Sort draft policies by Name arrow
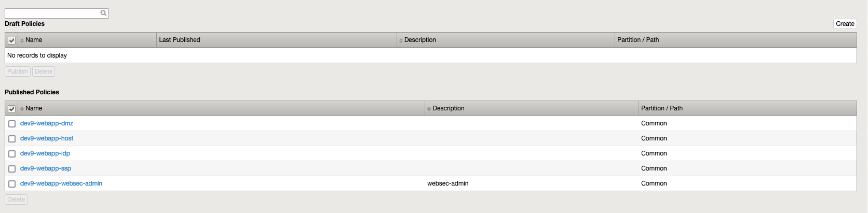868x213 pixels. pos(22,40)
